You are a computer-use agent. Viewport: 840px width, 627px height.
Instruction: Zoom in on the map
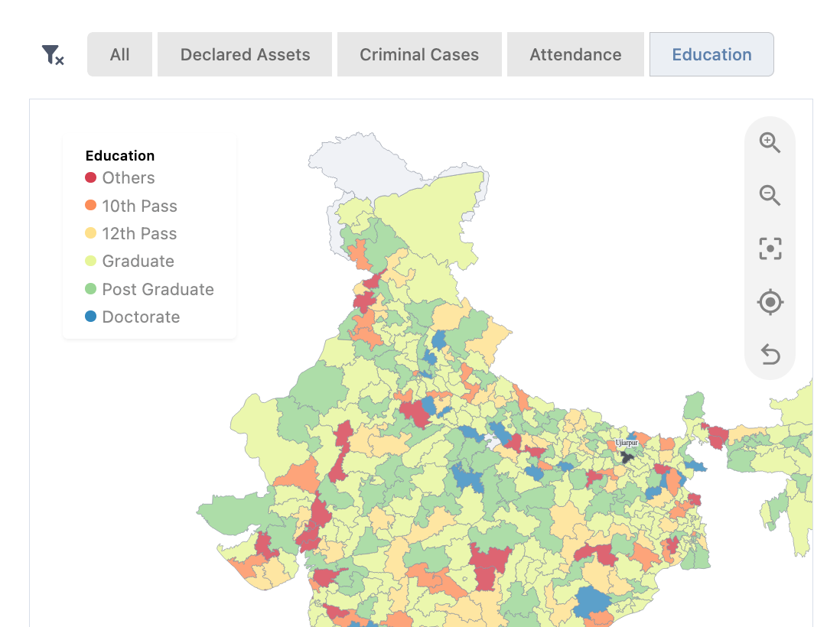pyautogui.click(x=770, y=143)
